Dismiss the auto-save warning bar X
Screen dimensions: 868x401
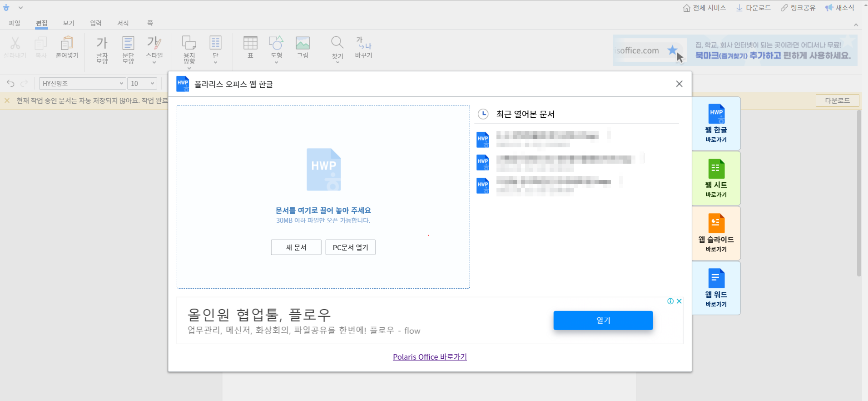click(x=7, y=100)
